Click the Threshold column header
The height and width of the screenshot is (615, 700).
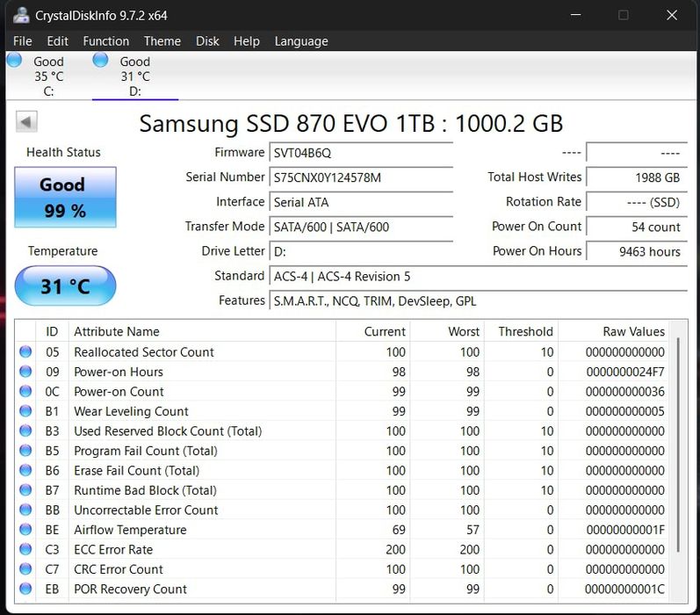[x=522, y=331]
